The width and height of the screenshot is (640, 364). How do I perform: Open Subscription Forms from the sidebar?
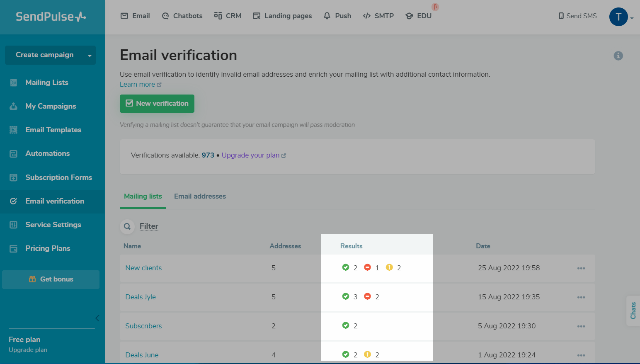[x=58, y=177]
